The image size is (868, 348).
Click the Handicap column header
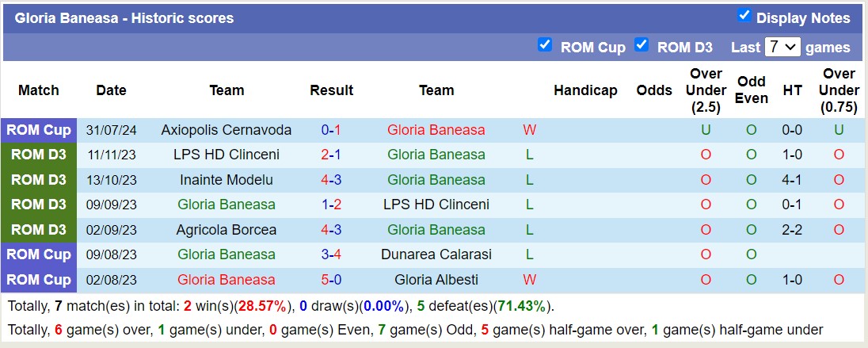(585, 90)
